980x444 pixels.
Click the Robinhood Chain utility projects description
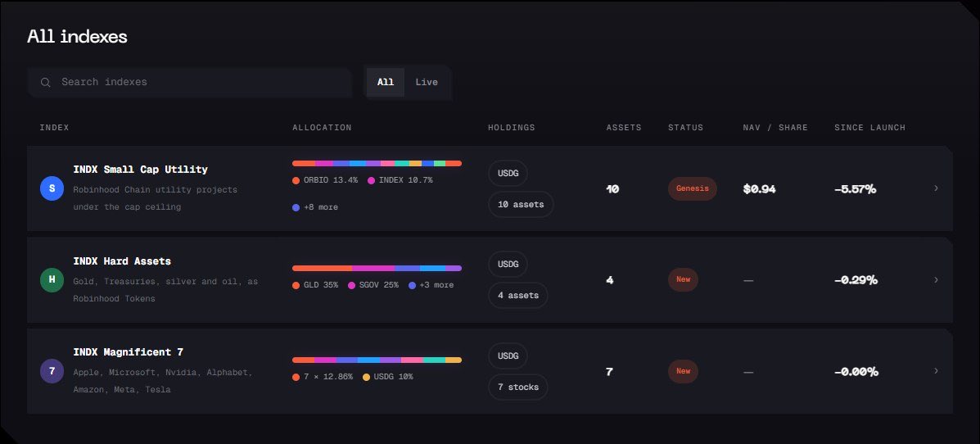click(155, 198)
